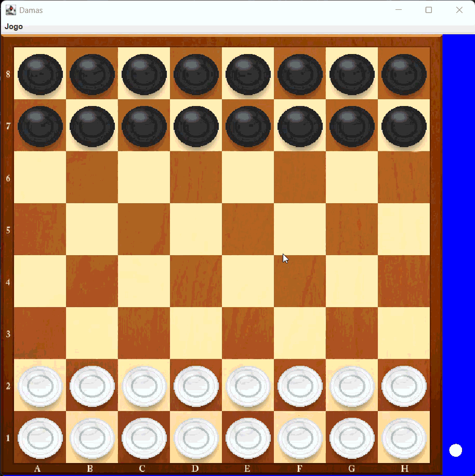Click the black piece on B8
The width and height of the screenshot is (475, 476).
point(92,74)
